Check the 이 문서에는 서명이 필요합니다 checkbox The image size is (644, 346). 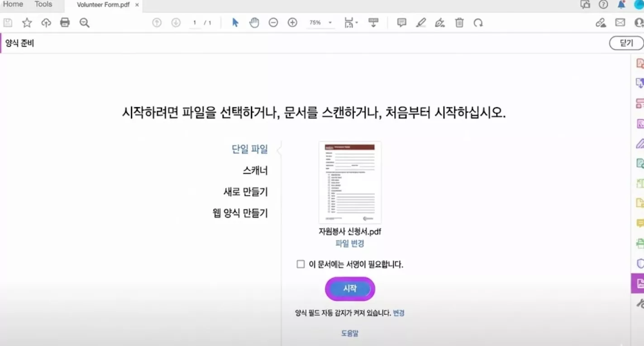coord(300,264)
